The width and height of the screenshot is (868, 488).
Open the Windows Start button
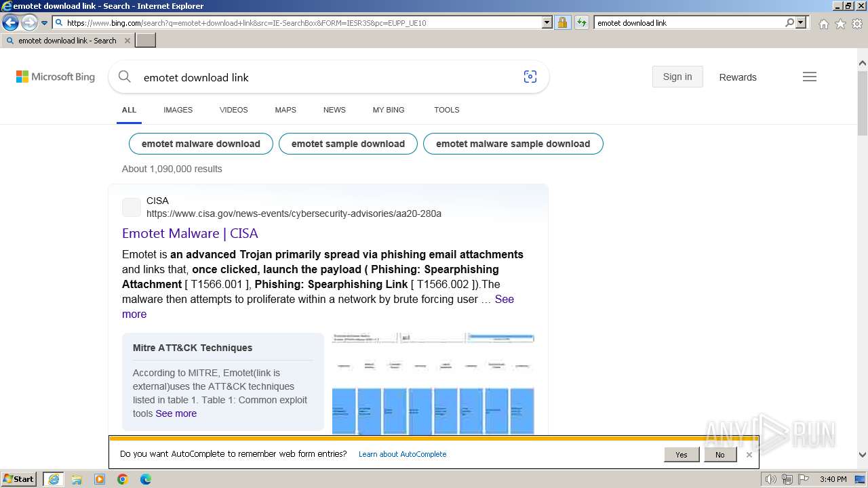coord(18,479)
